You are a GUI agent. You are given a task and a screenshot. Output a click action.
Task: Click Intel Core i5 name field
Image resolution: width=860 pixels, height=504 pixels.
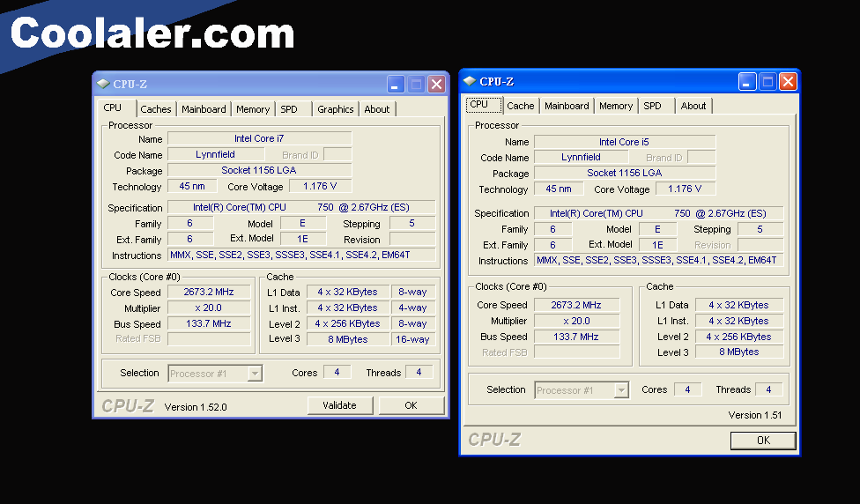625,142
